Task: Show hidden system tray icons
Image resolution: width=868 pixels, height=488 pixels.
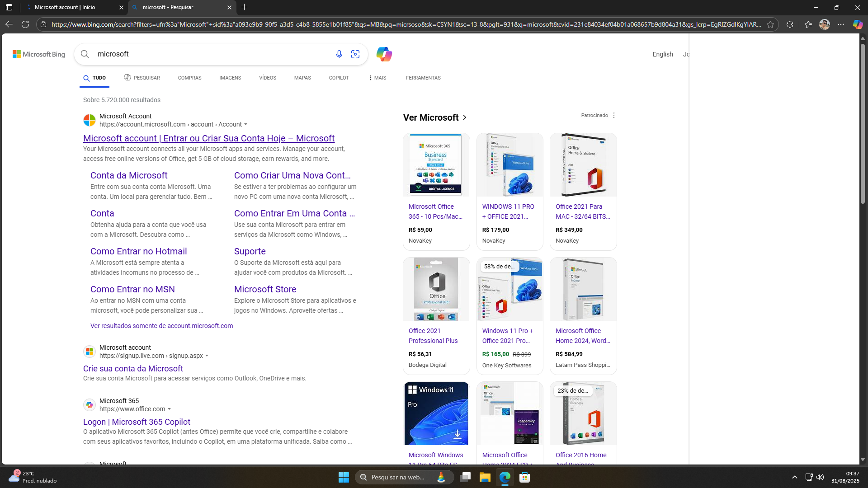Action: 795,477
